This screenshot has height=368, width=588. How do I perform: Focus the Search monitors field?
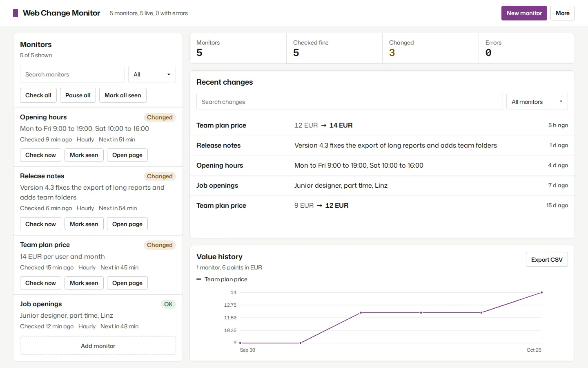click(x=72, y=74)
